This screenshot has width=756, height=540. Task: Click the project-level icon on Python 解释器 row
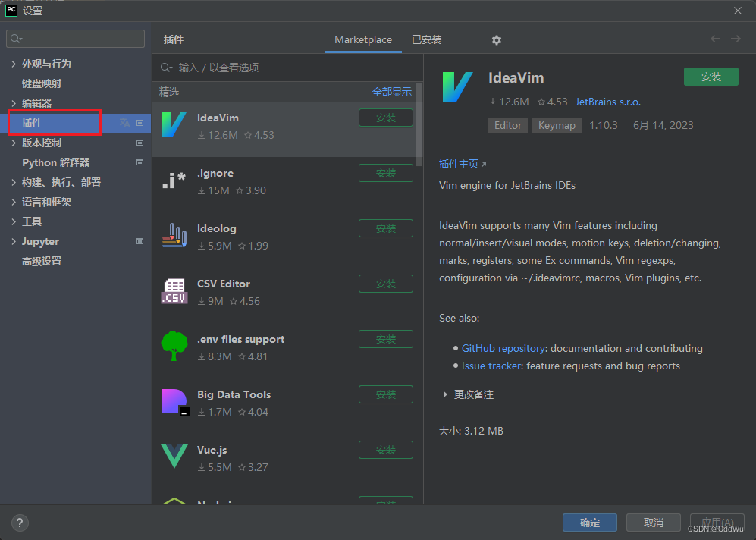(x=140, y=162)
